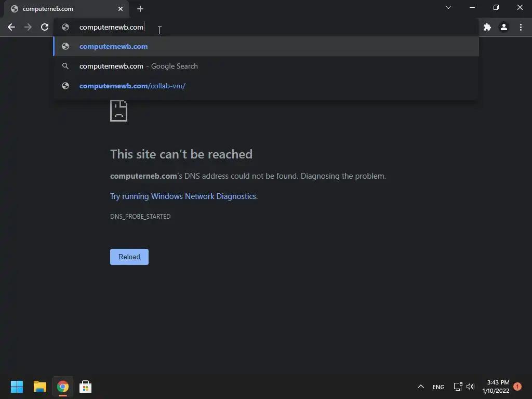Image resolution: width=532 pixels, height=399 pixels.
Task: Click the DNS_PROBE_STARTED error code
Action: coord(140,217)
